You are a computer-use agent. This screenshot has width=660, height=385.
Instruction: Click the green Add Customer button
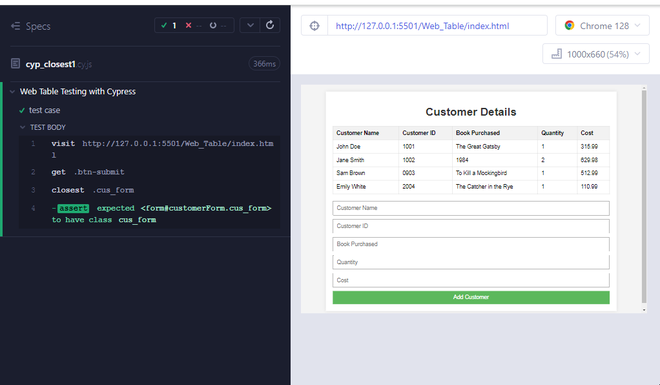(471, 297)
